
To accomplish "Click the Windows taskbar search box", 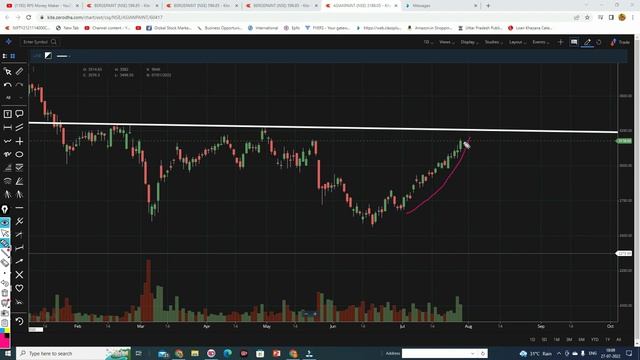I will [73, 353].
